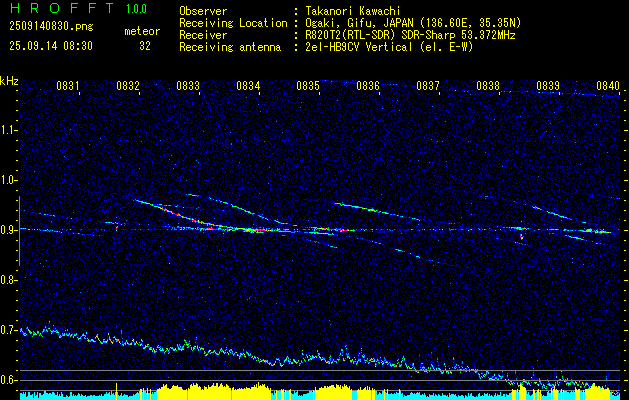Click the 0832 time marker

[128, 86]
